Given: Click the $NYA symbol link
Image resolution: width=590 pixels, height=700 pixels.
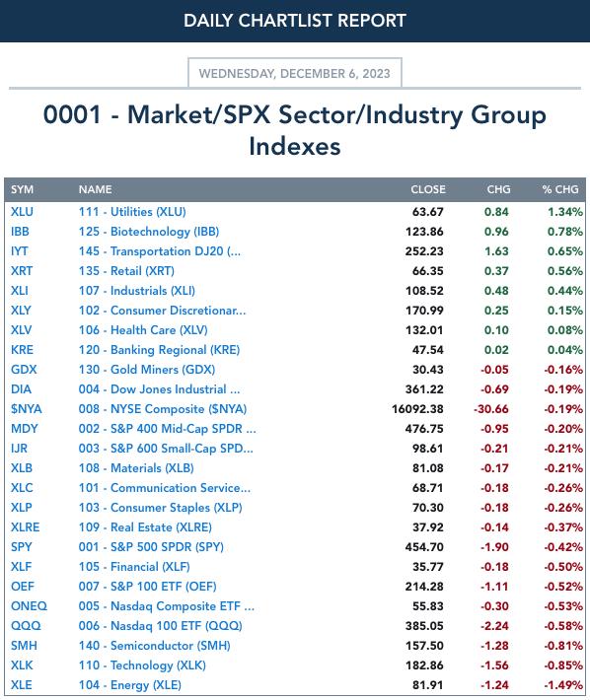Looking at the screenshot, I should click(27, 408).
